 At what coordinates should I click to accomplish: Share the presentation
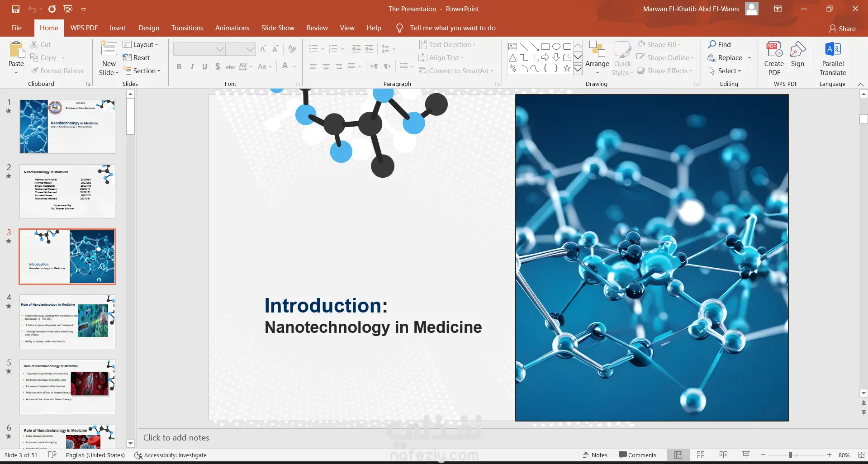842,28
